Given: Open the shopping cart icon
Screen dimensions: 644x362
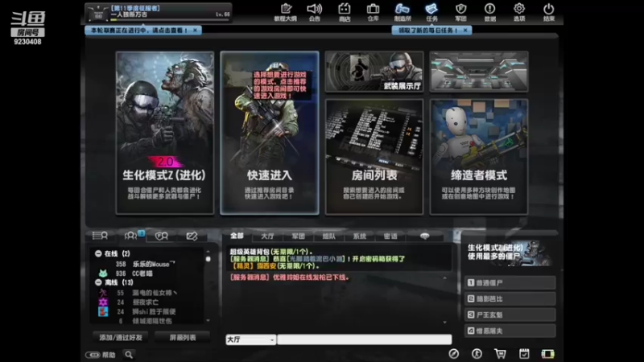Looking at the screenshot, I should tap(500, 354).
